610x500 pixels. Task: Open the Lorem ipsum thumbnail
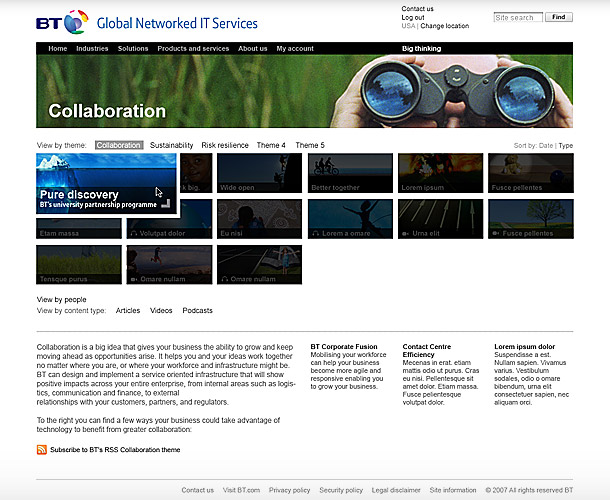tap(440, 173)
